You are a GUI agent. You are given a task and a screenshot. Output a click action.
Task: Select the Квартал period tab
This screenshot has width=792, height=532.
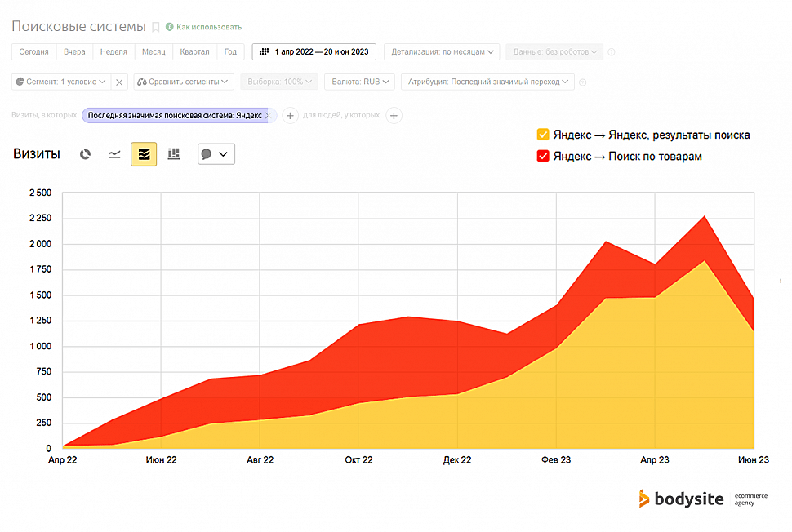click(194, 51)
